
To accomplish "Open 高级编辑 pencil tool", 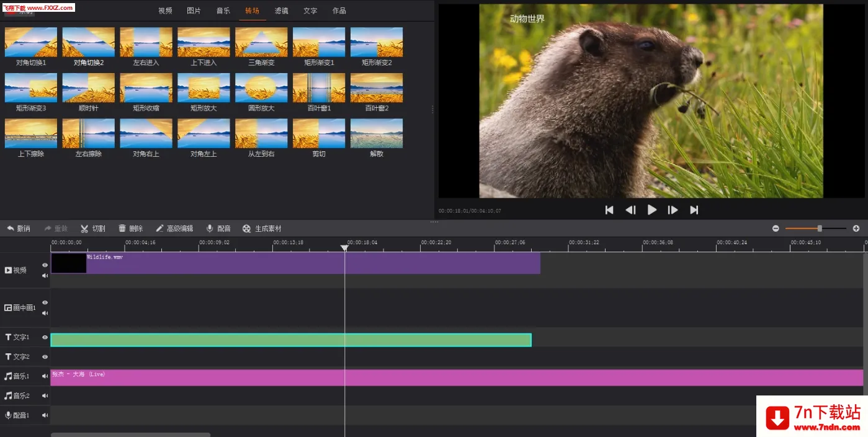I will [159, 229].
